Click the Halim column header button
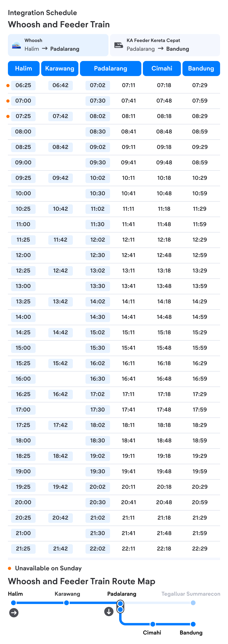 pos(24,69)
